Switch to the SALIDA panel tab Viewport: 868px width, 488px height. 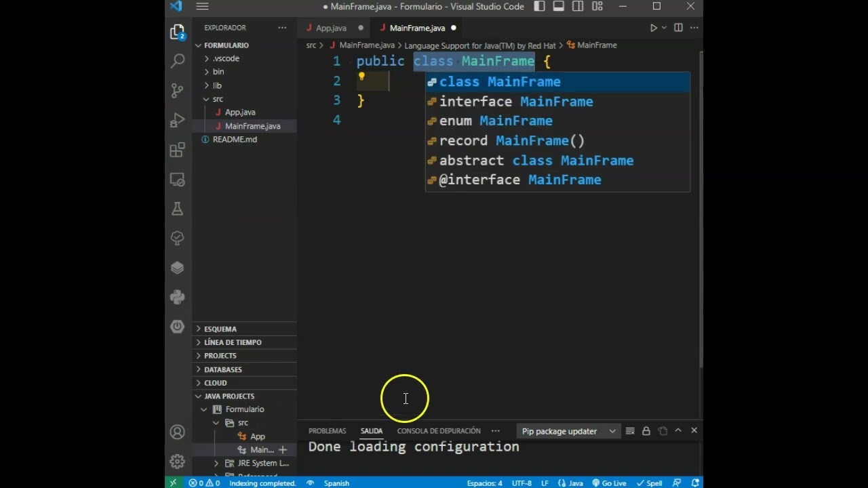[372, 431]
